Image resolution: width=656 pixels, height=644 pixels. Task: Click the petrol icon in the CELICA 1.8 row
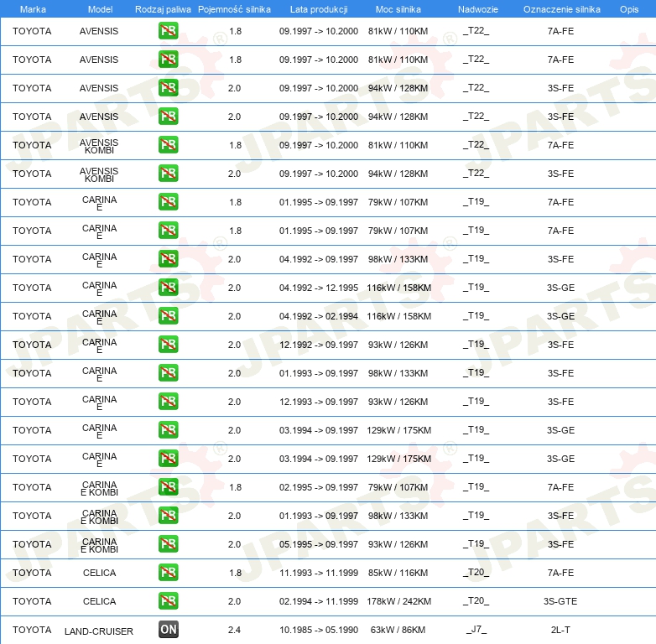coord(168,572)
